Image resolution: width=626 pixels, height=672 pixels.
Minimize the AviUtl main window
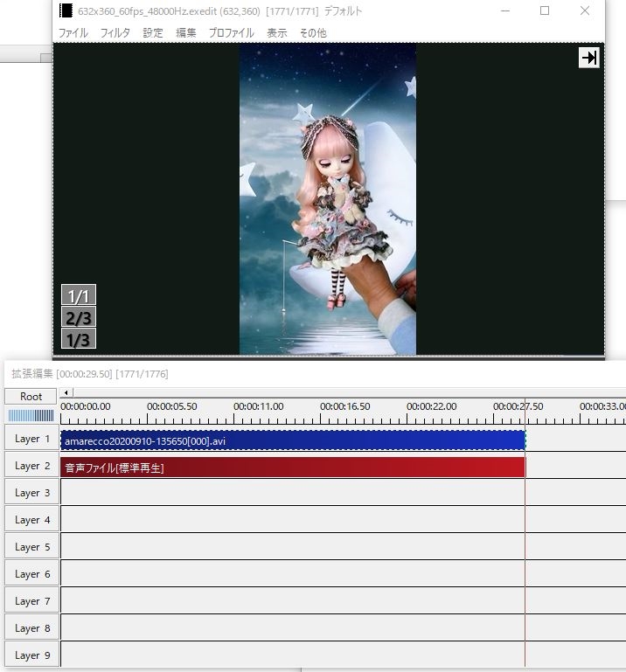505,10
